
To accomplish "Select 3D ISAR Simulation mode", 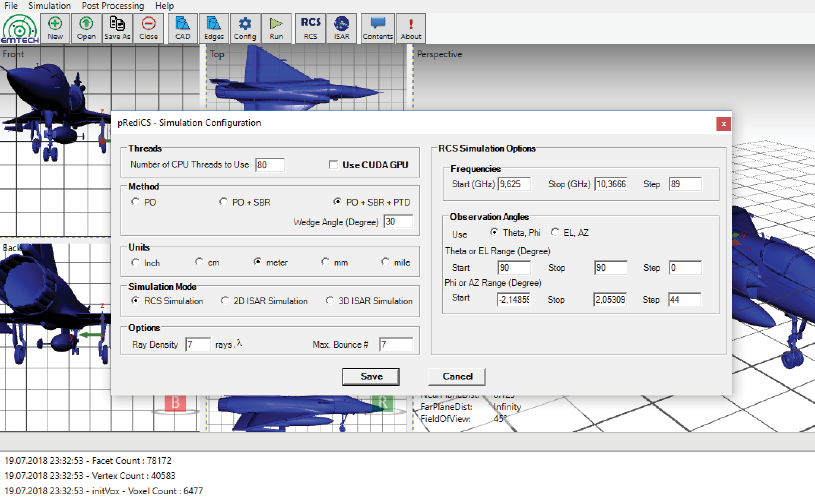I will (330, 301).
